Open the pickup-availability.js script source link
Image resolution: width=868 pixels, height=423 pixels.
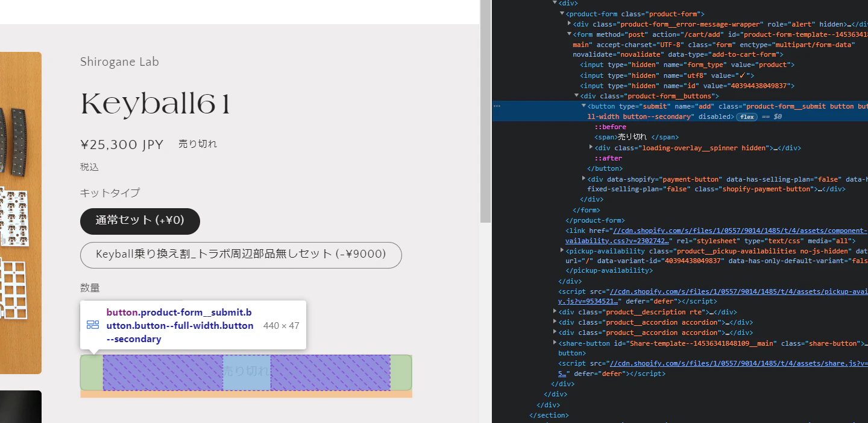tap(740, 291)
